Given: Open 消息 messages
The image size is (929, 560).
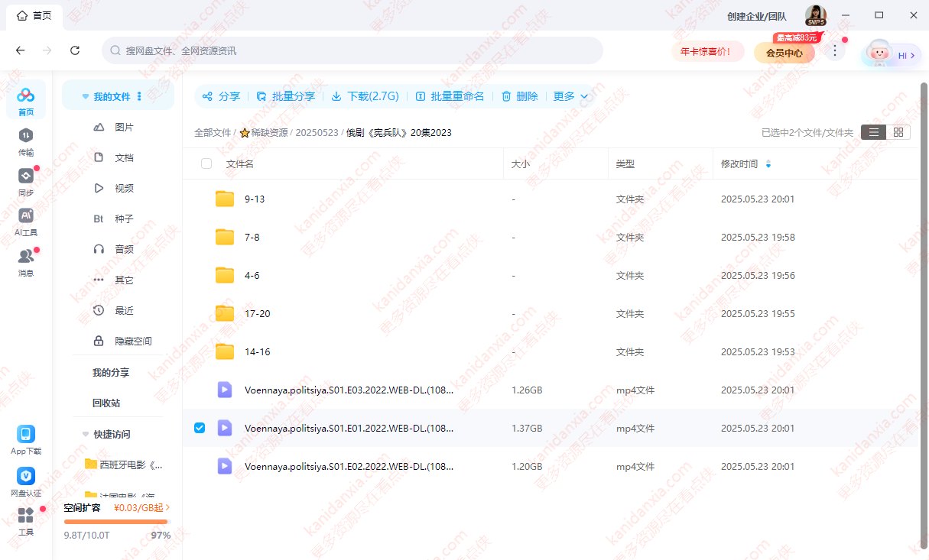Looking at the screenshot, I should 26,261.
